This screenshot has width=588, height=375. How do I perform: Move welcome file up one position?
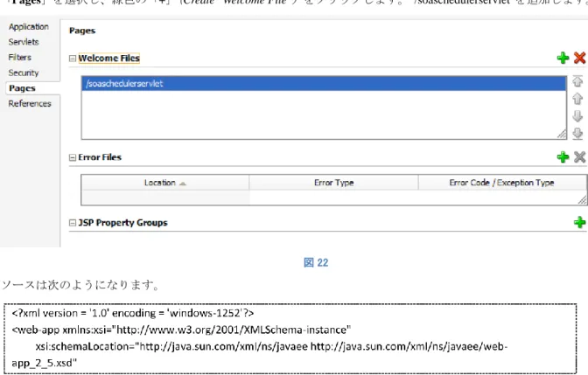click(x=577, y=99)
